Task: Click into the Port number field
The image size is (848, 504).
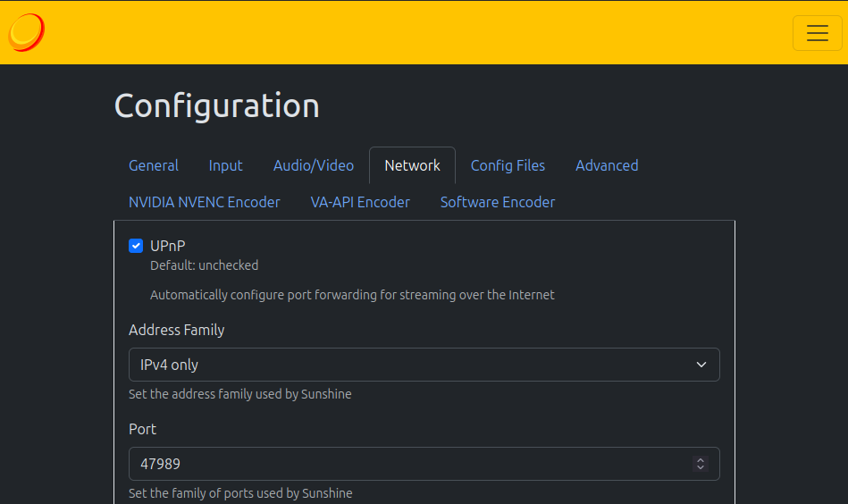Action: [x=402, y=464]
